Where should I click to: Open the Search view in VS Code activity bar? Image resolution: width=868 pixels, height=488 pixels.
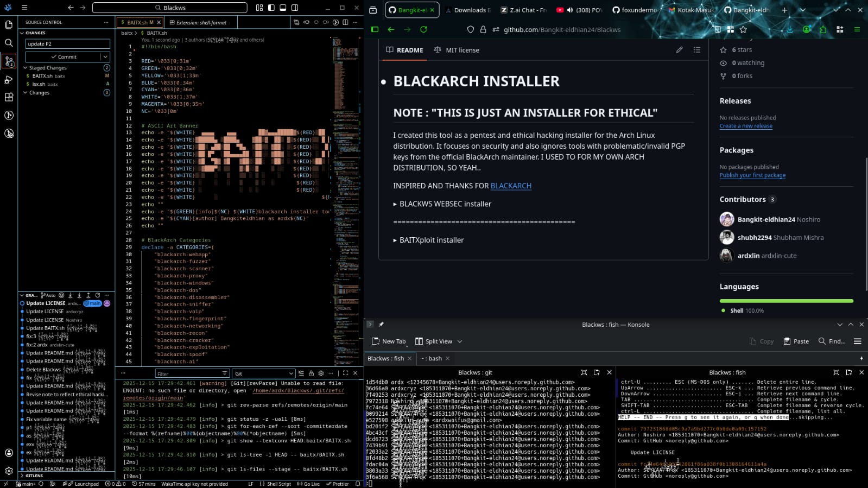pyautogui.click(x=9, y=43)
